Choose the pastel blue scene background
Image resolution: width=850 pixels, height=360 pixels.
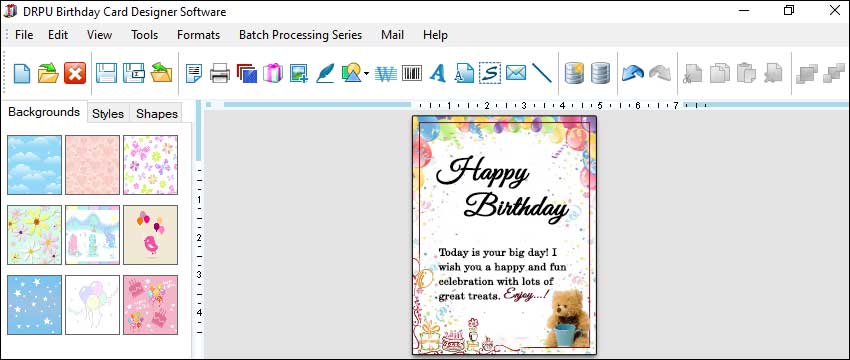point(92,235)
